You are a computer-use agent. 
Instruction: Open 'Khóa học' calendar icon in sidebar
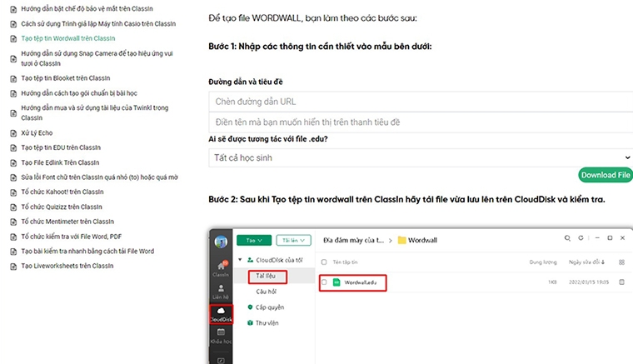click(x=221, y=336)
